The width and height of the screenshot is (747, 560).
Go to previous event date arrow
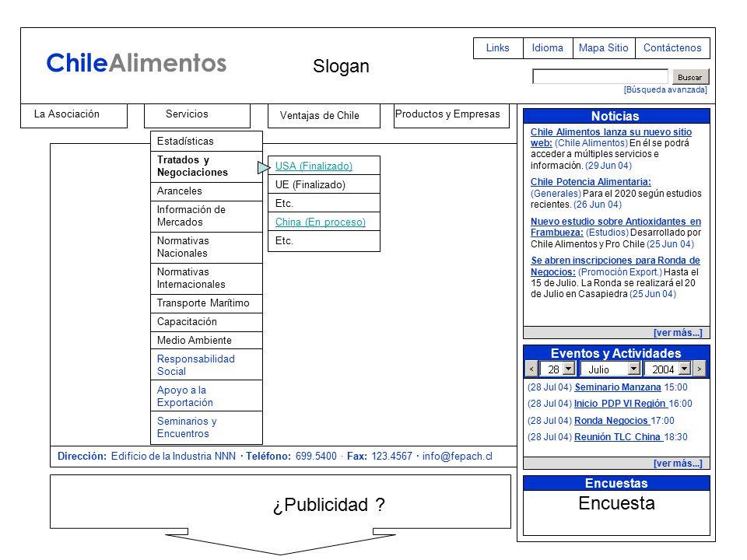531,369
